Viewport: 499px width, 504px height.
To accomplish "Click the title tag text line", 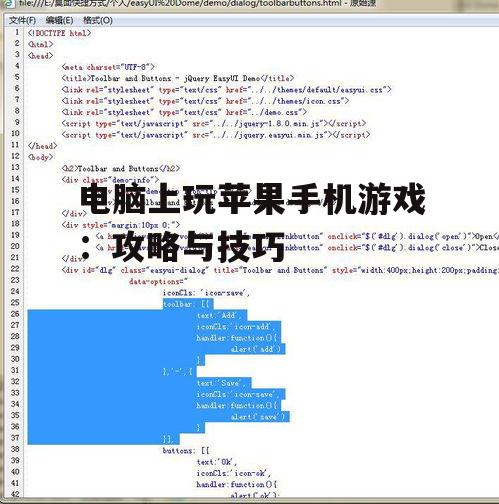I will point(178,78).
